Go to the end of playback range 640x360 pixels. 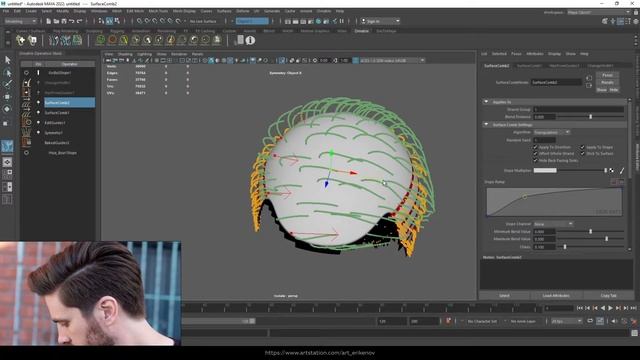(633, 308)
